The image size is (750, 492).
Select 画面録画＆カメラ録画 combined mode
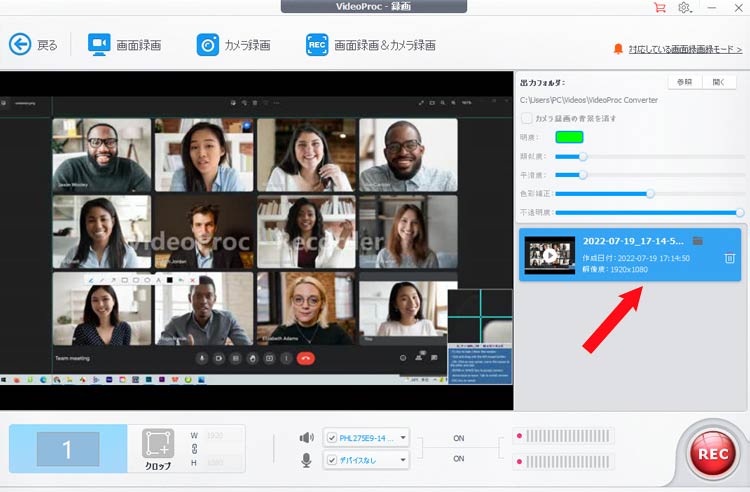click(x=371, y=44)
